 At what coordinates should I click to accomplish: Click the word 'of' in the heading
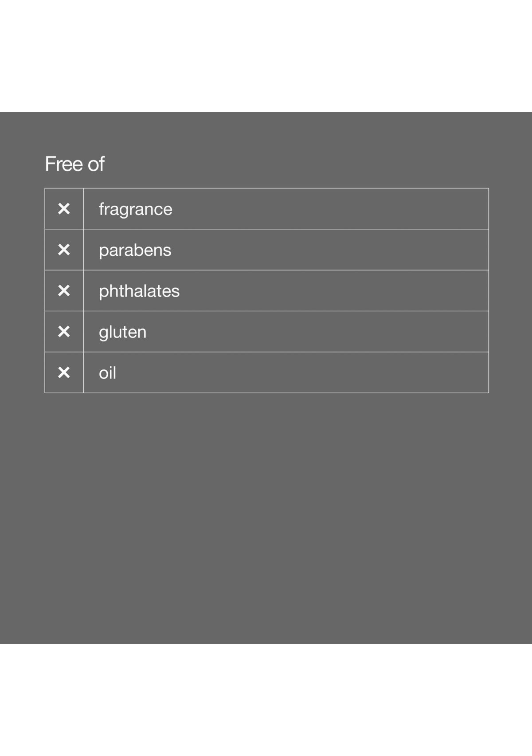tap(96, 164)
